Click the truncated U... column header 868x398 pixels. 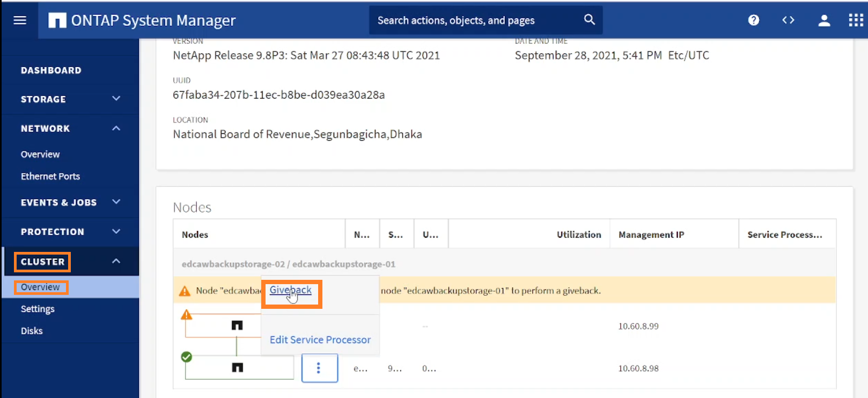(x=430, y=235)
